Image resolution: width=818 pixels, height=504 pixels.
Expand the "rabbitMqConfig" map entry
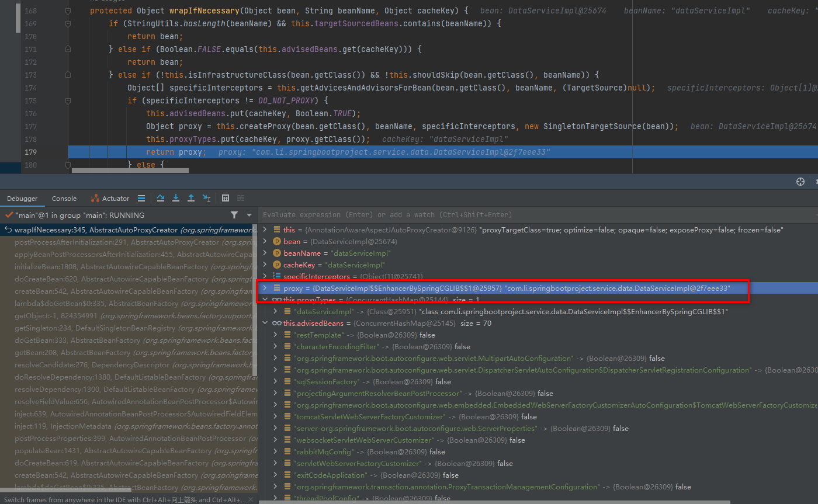pos(276,452)
